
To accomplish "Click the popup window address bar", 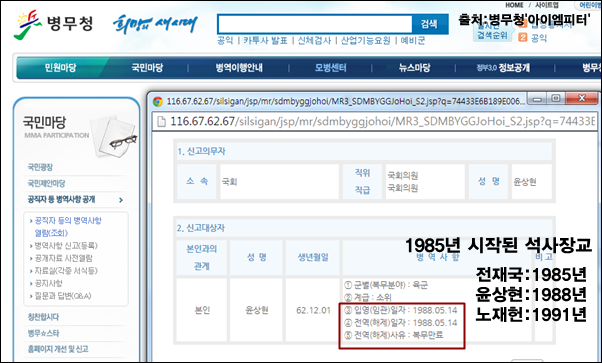I will coord(375,121).
